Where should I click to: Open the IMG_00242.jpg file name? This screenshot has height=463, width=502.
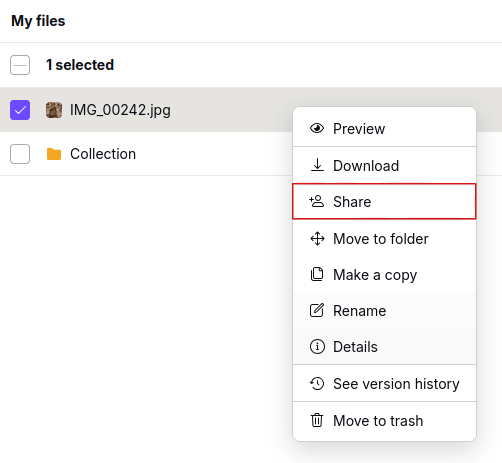120,110
